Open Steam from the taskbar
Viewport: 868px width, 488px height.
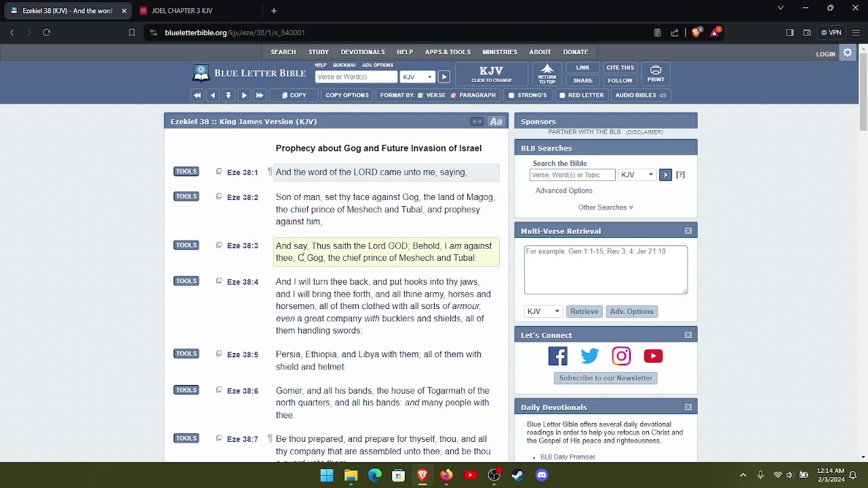coord(518,475)
